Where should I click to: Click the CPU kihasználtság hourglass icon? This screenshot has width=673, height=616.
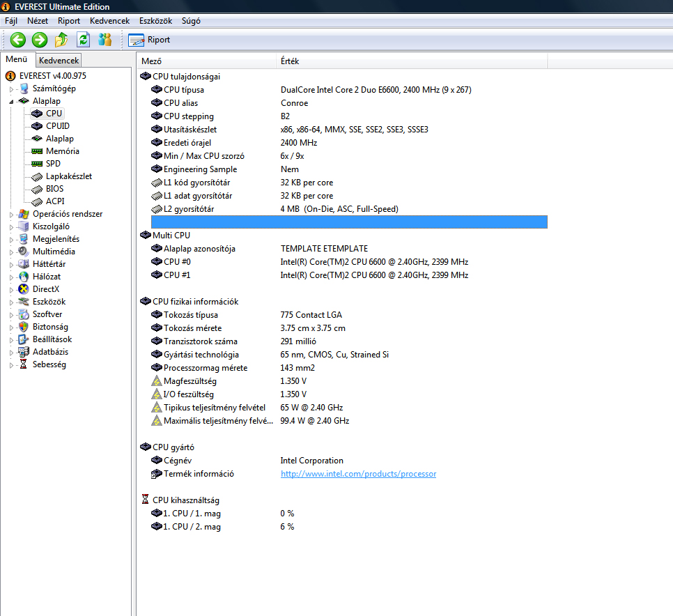coord(145,500)
